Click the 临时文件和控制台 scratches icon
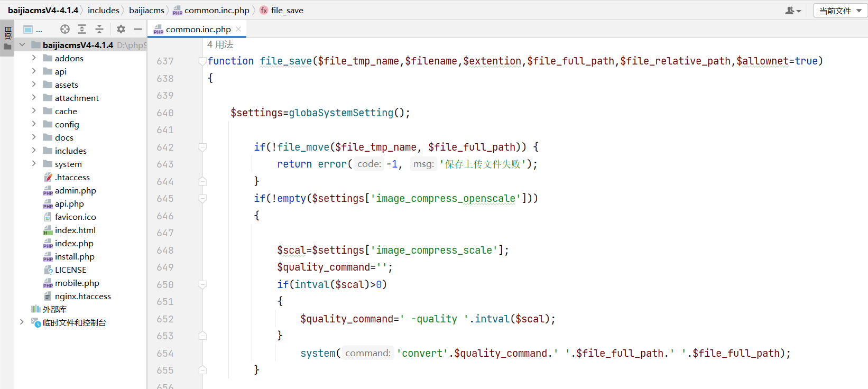 pyautogui.click(x=36, y=322)
